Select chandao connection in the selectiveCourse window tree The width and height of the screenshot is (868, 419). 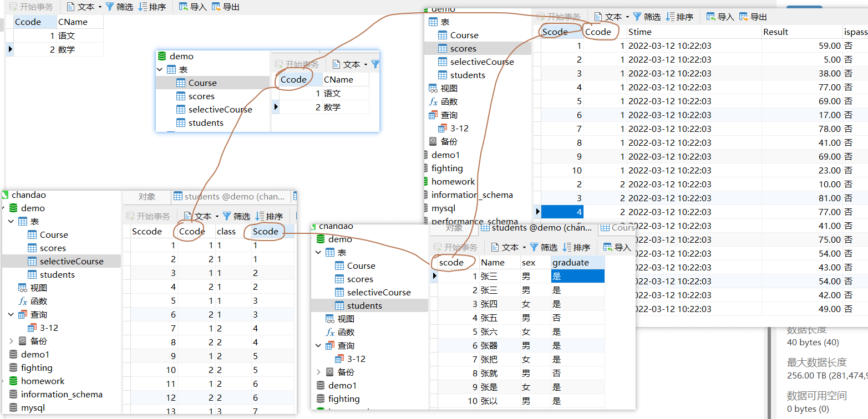point(23,195)
